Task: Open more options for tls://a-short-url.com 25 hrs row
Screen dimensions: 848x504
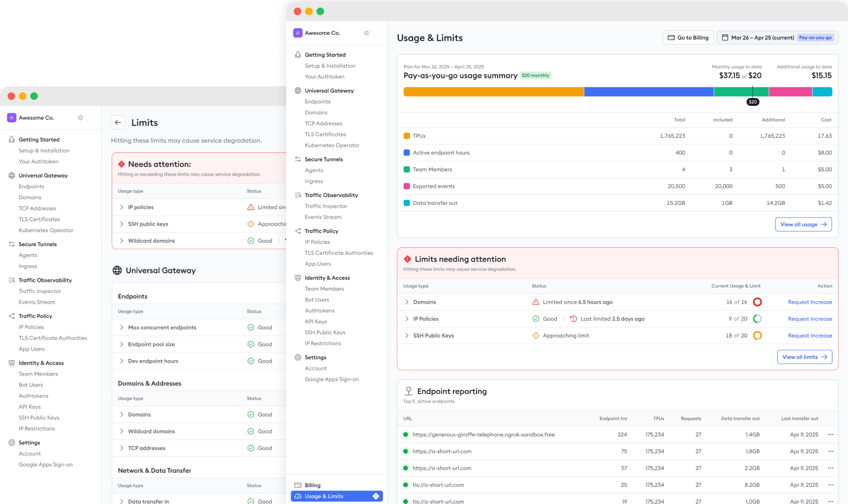Action: point(830,485)
